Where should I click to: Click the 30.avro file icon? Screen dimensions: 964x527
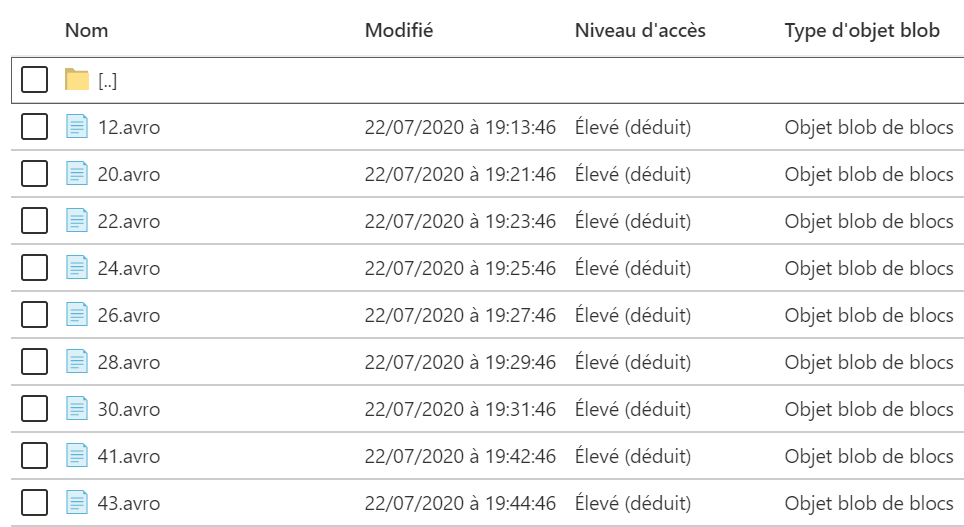coord(77,408)
